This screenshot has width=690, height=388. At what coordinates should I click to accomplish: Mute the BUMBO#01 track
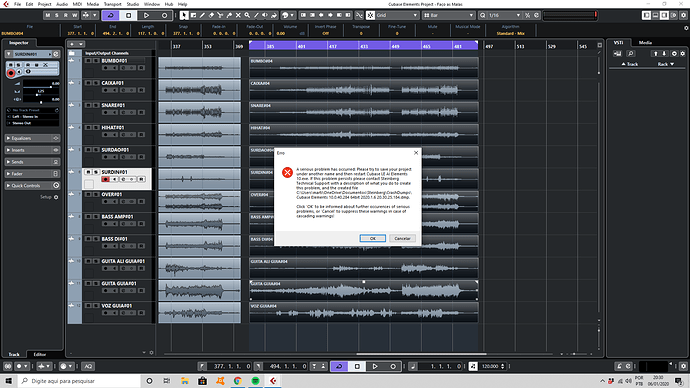88,61
